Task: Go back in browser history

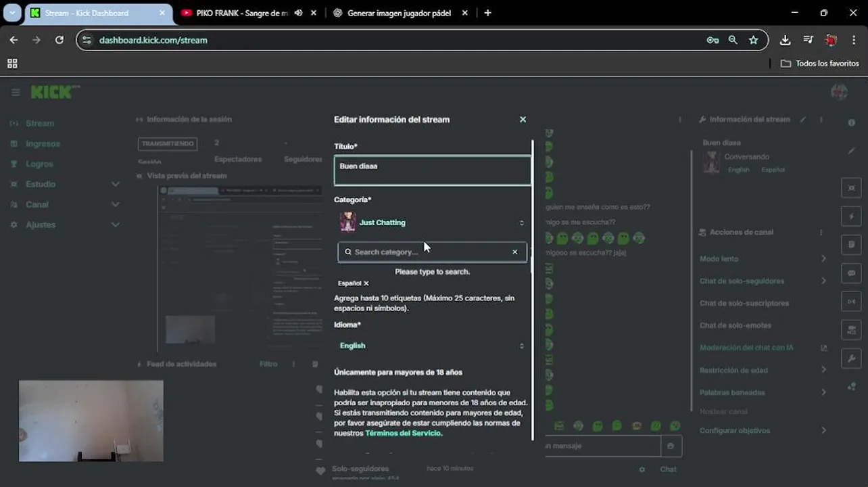Action: pyautogui.click(x=14, y=40)
